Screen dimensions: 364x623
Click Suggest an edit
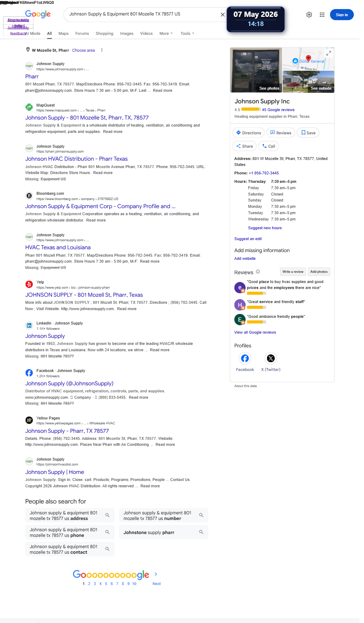(x=248, y=239)
